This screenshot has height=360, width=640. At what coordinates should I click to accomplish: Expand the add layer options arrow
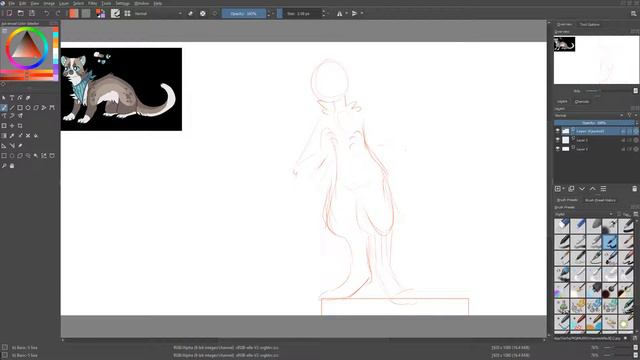564,189
